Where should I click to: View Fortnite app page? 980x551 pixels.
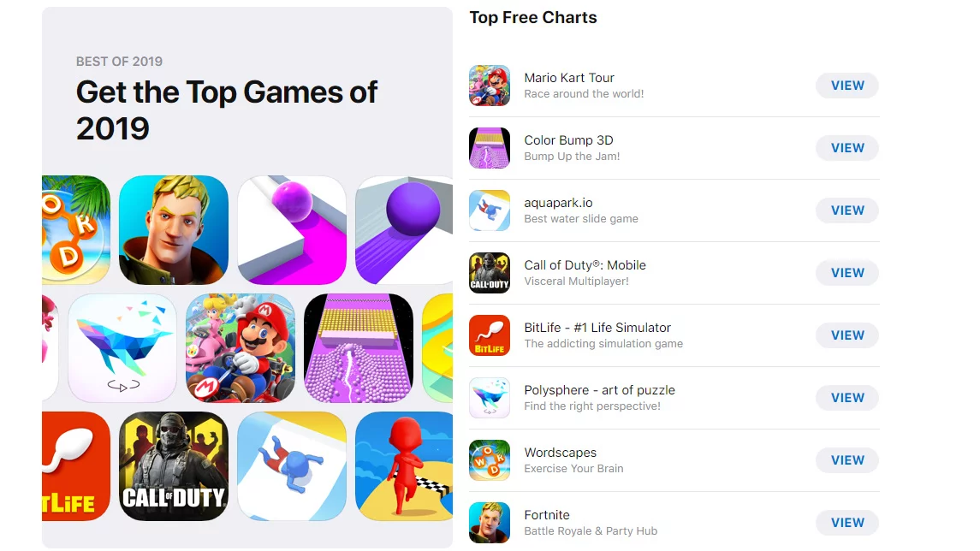[x=846, y=523]
